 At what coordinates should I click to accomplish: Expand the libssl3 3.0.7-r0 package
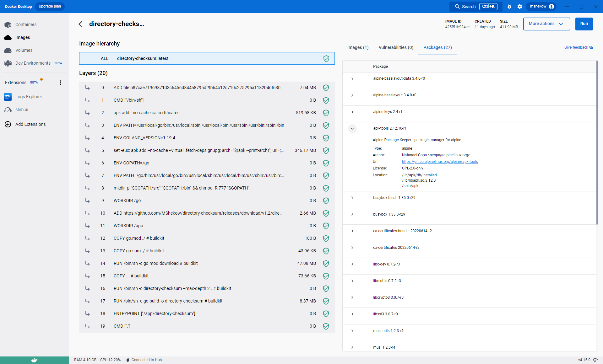[352, 314]
